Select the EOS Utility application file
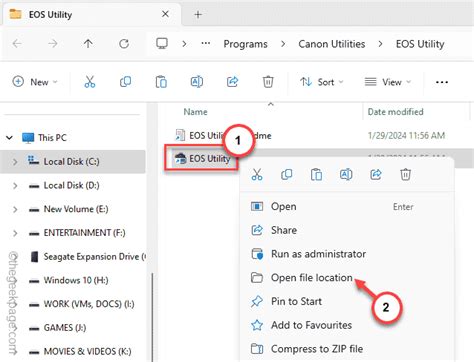 tap(202, 159)
